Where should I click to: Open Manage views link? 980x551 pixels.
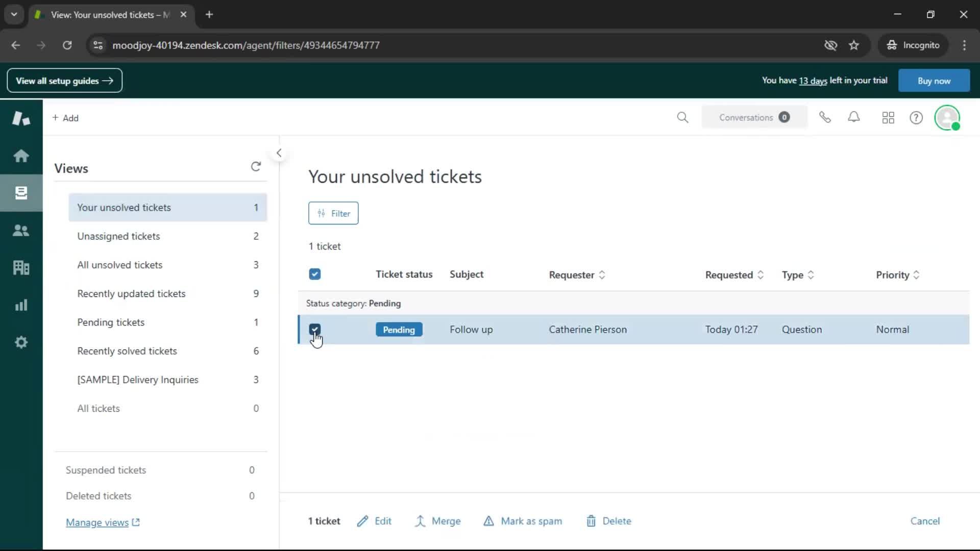click(x=103, y=522)
